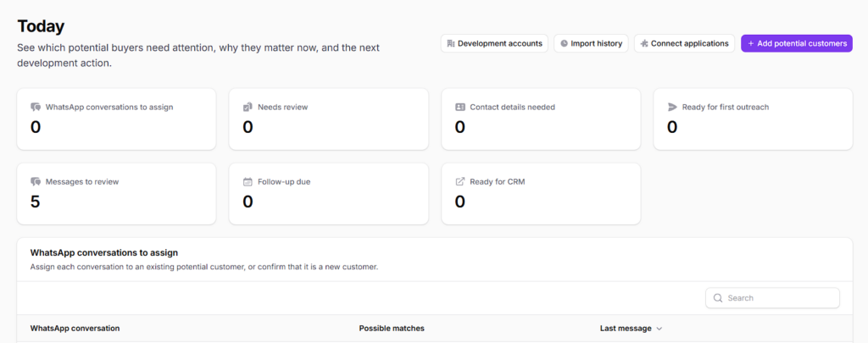Click Add potential customers button

[797, 43]
